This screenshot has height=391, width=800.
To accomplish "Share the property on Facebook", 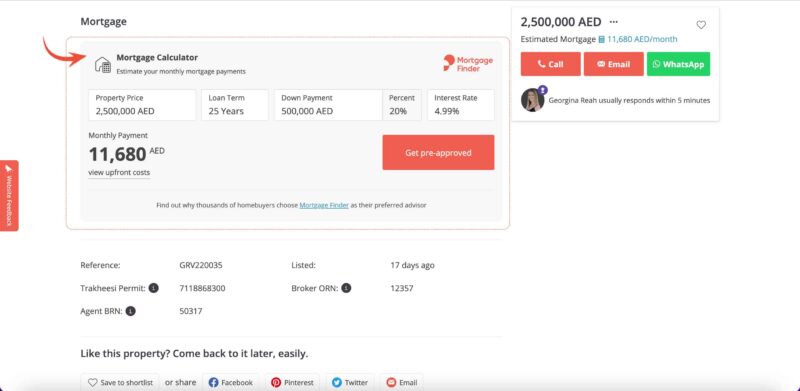I will [x=231, y=382].
